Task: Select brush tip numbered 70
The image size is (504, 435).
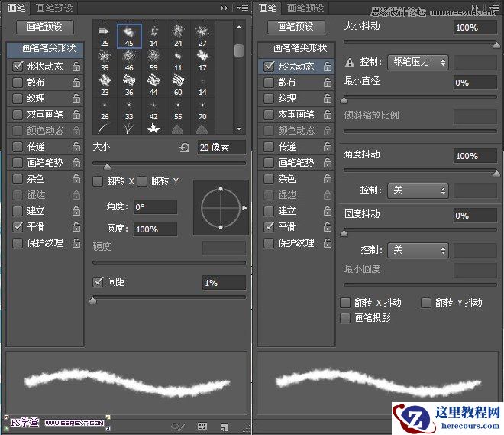Action: pos(202,109)
